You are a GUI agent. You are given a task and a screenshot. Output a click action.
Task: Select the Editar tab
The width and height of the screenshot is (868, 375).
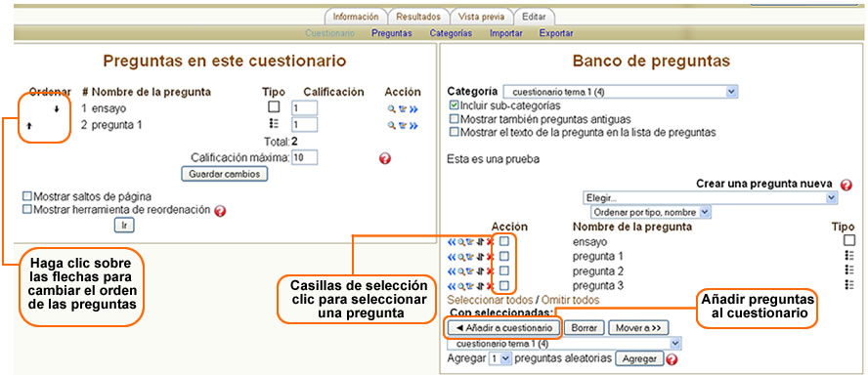tap(535, 17)
